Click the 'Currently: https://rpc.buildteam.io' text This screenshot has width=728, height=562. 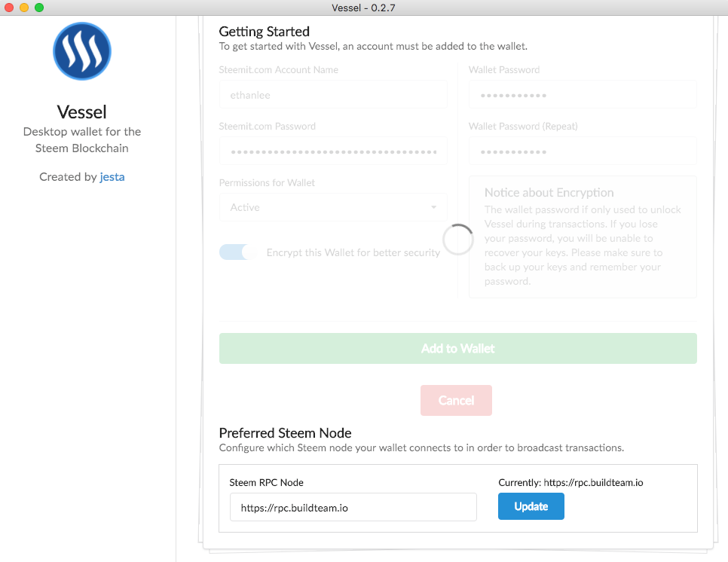click(x=570, y=483)
